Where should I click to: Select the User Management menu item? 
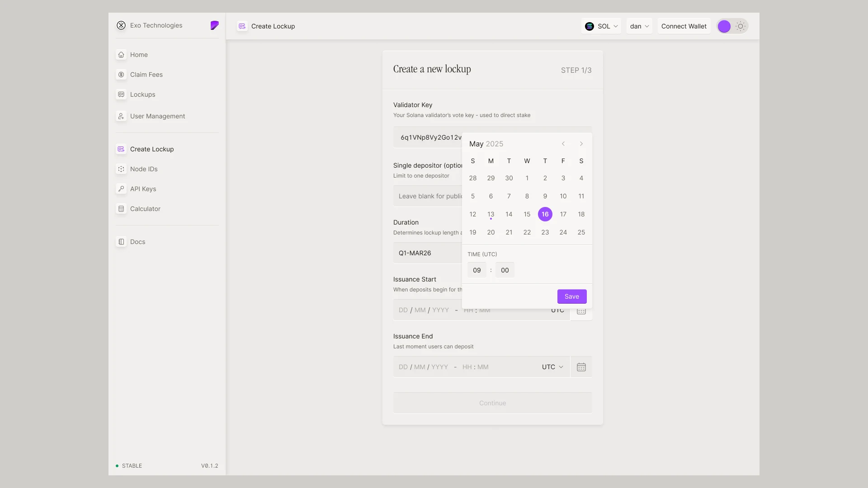(158, 116)
